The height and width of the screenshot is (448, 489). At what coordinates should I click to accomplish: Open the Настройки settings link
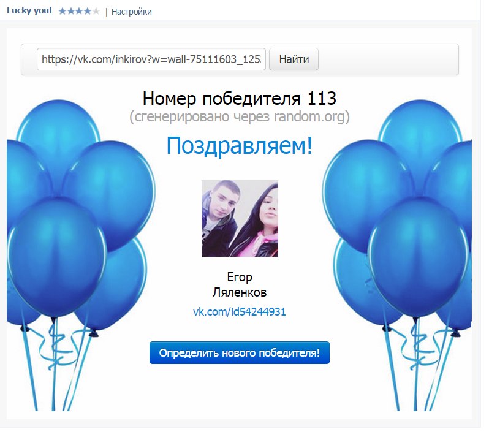tap(132, 12)
